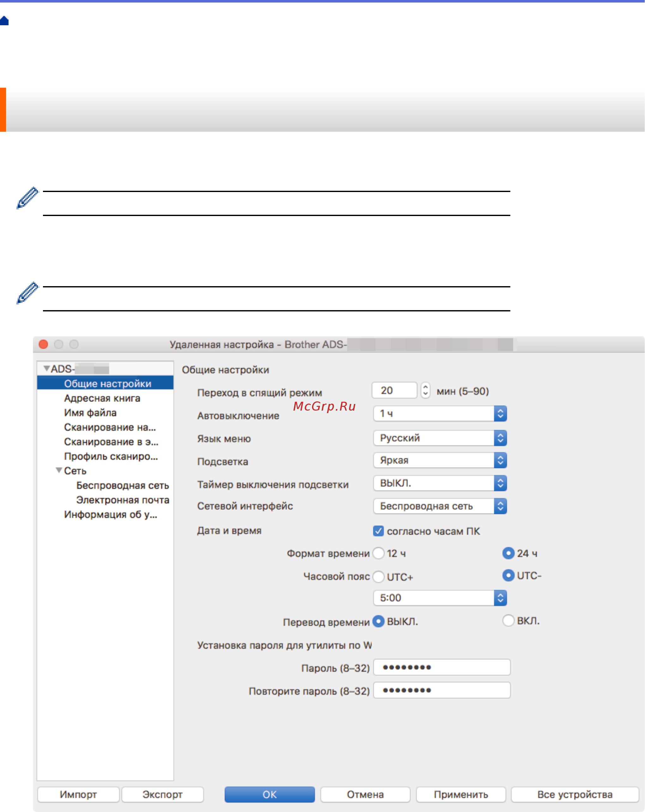Image resolution: width=645 pixels, height=812 pixels.
Task: Collapse the ADS device tree node
Action: click(46, 368)
